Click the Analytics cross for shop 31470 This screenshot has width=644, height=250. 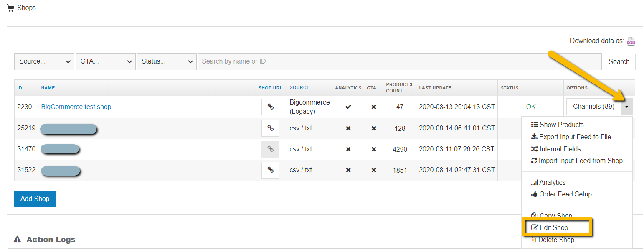click(348, 149)
